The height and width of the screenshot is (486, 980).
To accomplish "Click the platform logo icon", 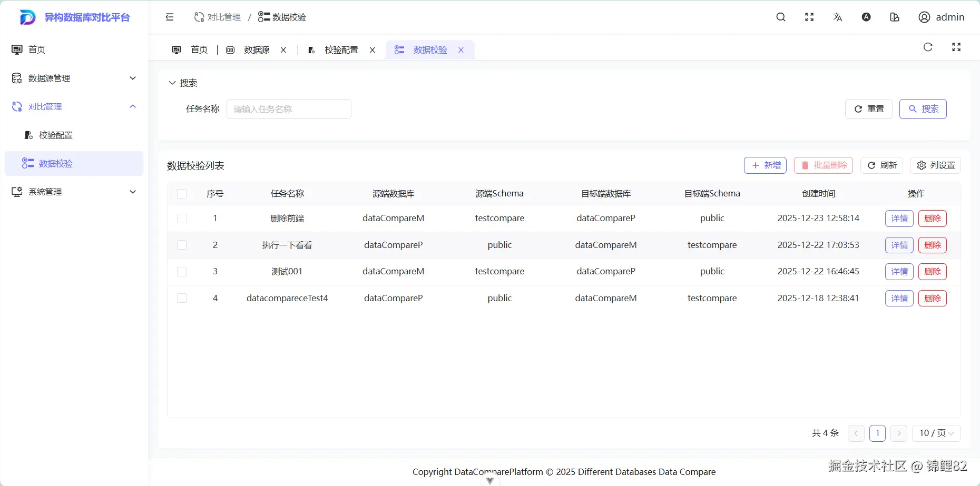I will [27, 17].
